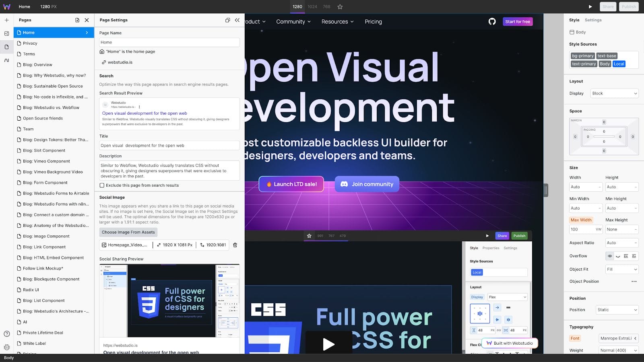Click the add component plus icon
This screenshot has width=644, height=362.
(6, 20)
